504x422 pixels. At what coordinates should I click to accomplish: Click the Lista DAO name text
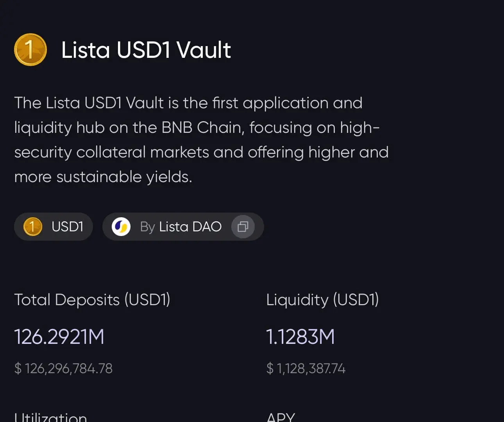click(x=190, y=227)
